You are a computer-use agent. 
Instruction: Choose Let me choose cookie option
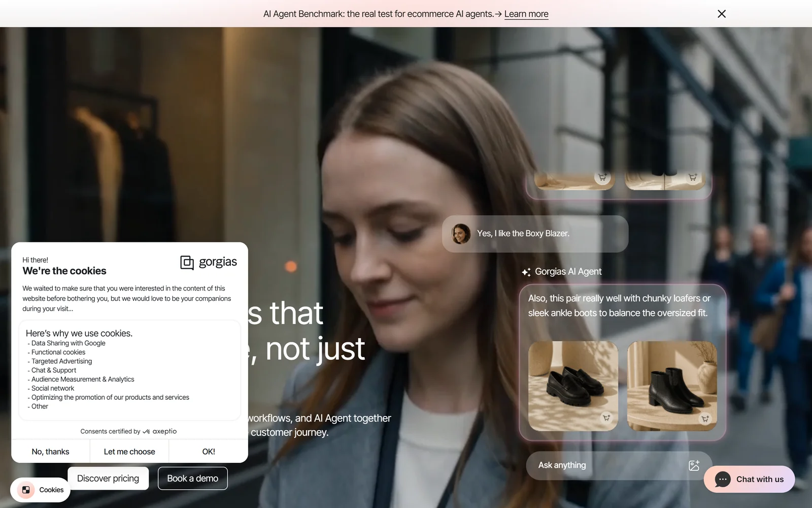coord(129,452)
